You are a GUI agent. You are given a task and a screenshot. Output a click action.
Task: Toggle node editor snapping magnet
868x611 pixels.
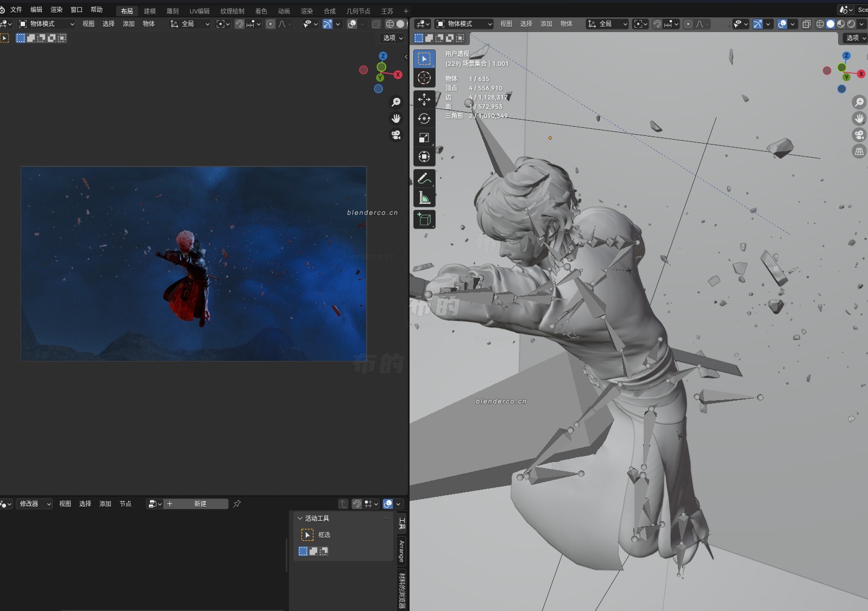[x=357, y=504]
